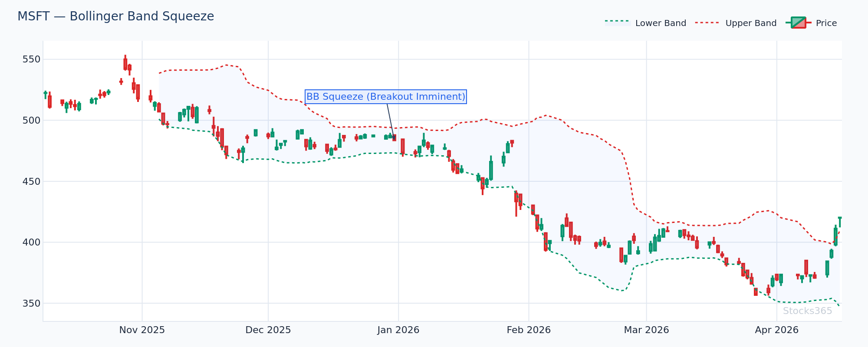Click the 550 y-axis tick label
Screen dimensions: 868x347
(31, 59)
